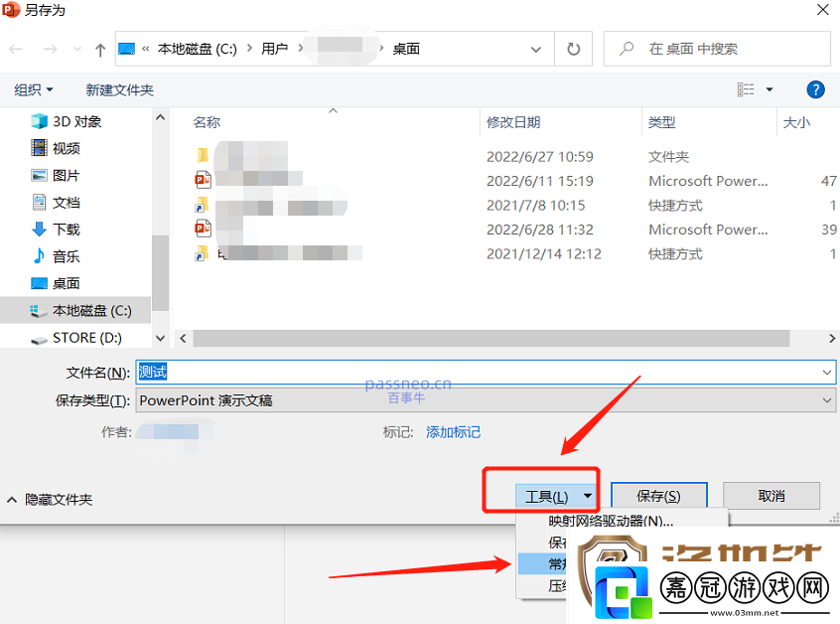Click the 保存(S) button
This screenshot has height=624, width=840.
click(x=659, y=496)
